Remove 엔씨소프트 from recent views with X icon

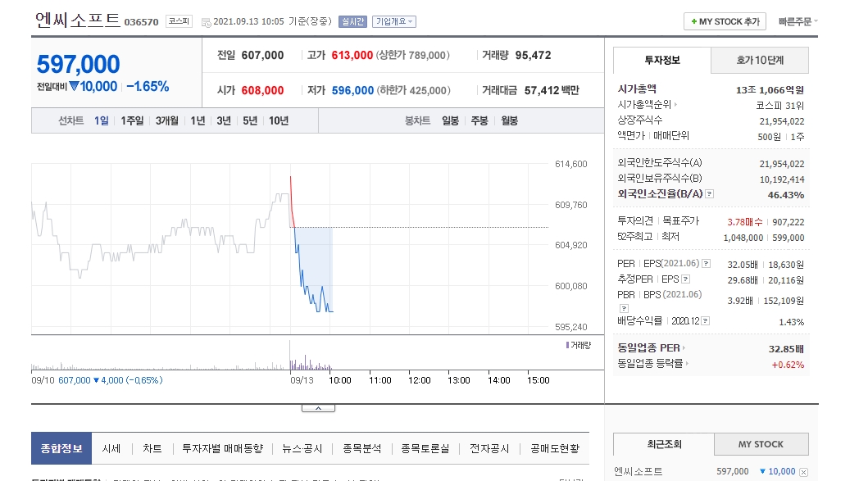click(803, 472)
